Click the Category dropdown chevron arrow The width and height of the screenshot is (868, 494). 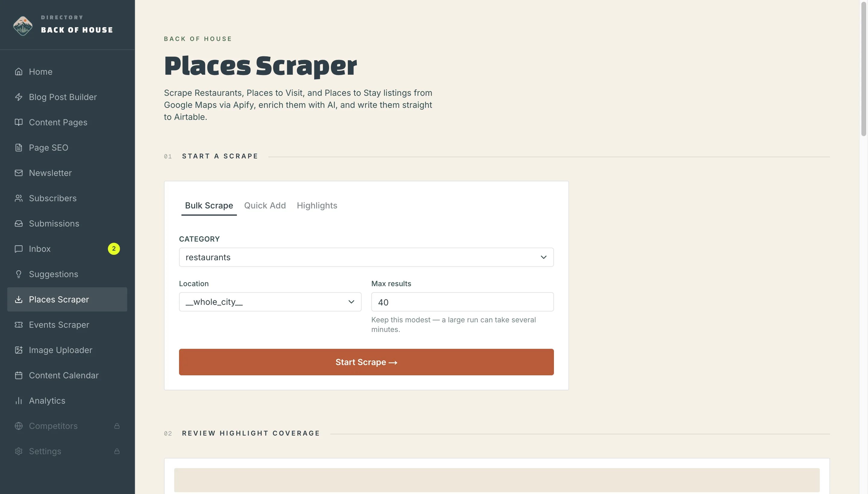pyautogui.click(x=543, y=257)
